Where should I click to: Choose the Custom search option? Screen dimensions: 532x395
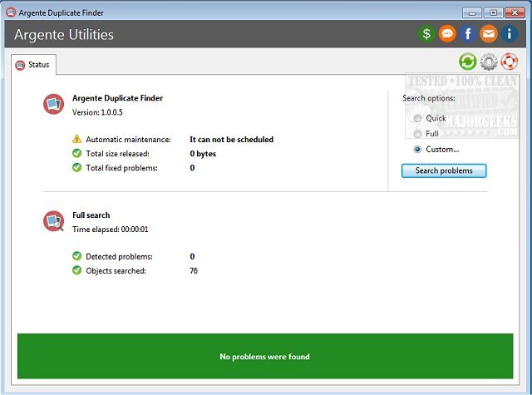(x=417, y=150)
